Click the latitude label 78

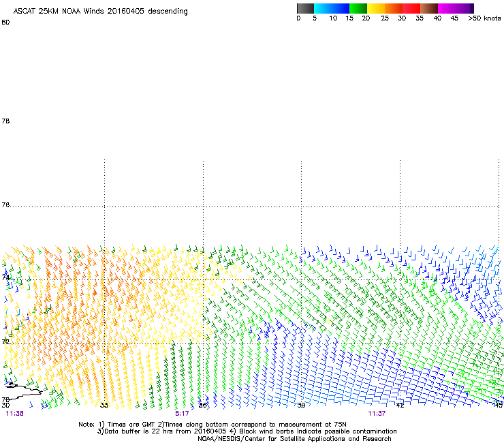[x=5, y=121]
